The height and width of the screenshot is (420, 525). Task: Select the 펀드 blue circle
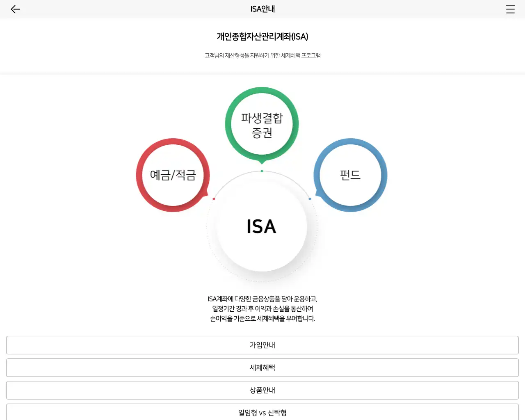(350, 175)
